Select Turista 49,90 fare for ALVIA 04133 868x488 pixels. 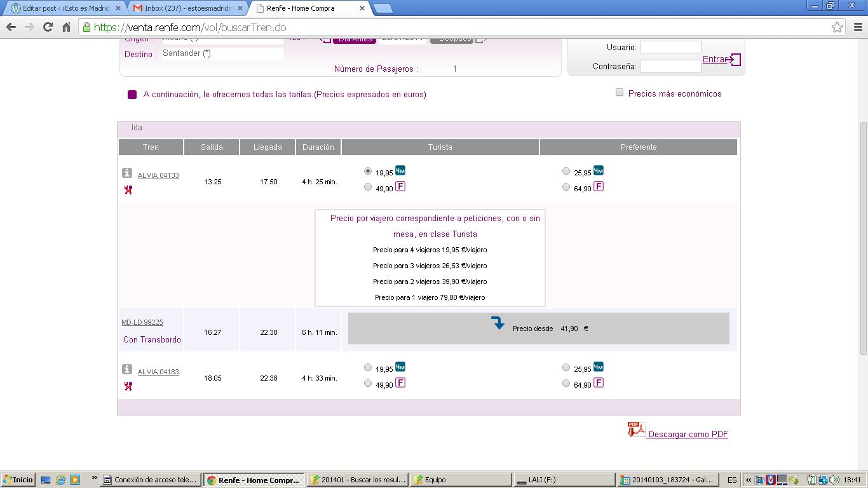pos(368,187)
